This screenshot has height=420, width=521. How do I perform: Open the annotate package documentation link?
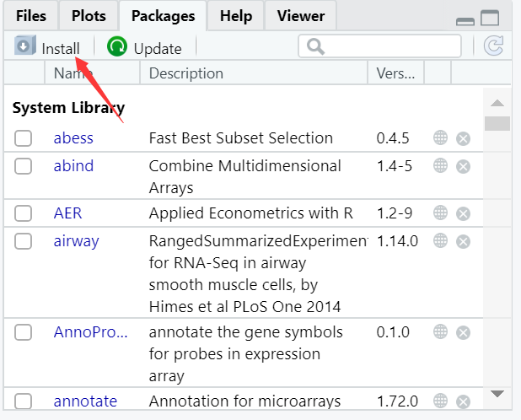click(x=85, y=401)
